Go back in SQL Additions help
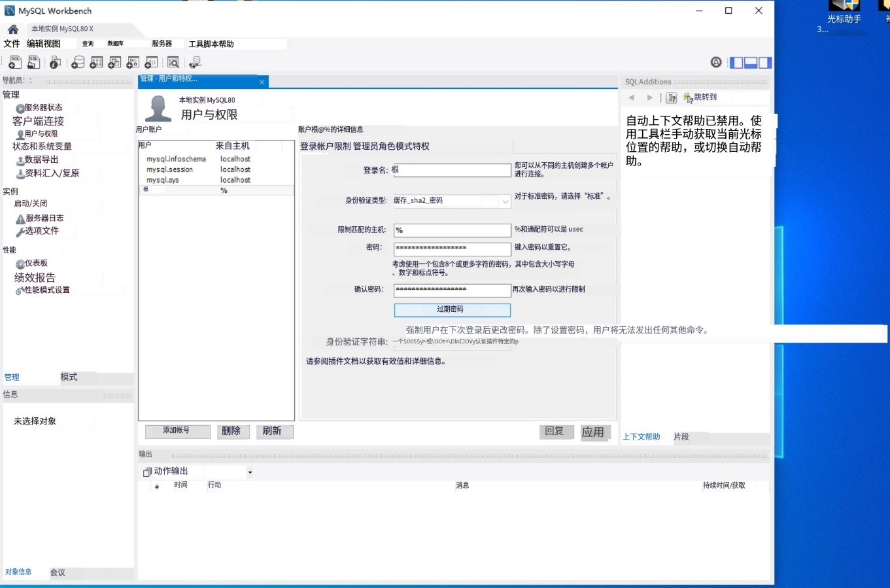 [632, 97]
